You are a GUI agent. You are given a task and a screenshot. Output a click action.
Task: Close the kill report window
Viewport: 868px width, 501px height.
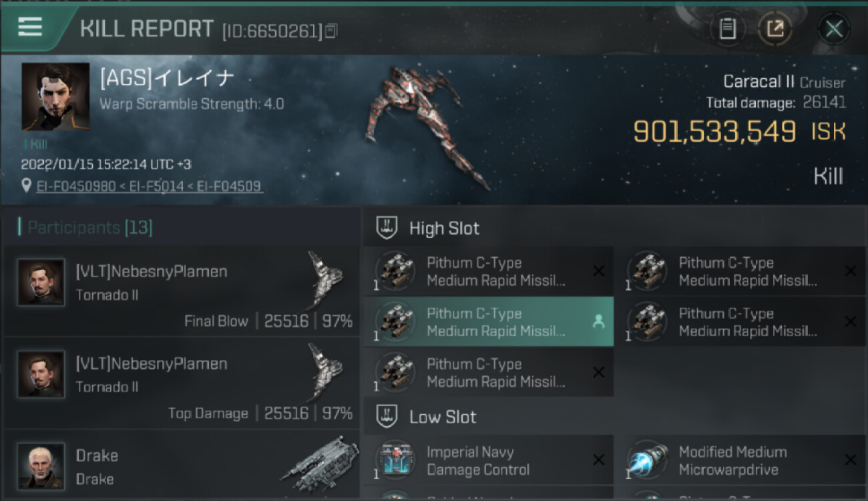834,29
